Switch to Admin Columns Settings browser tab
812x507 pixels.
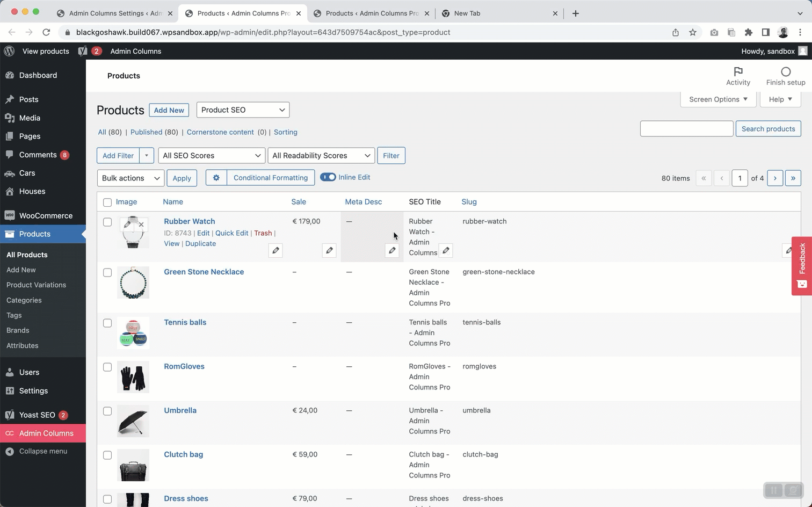115,13
